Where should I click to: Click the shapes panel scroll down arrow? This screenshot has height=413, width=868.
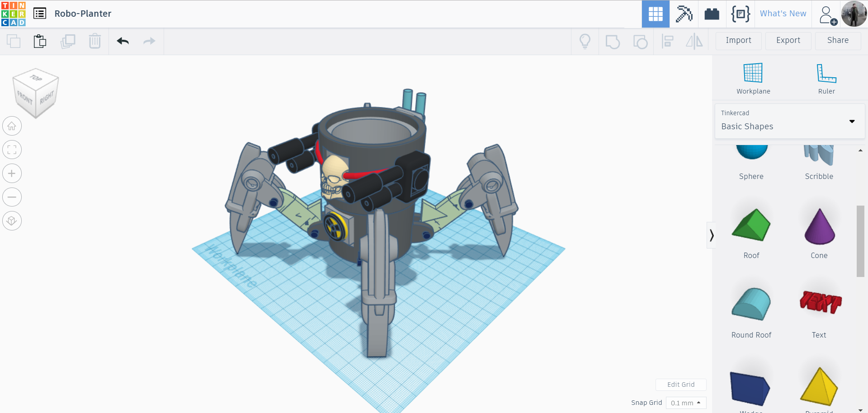[860, 409]
